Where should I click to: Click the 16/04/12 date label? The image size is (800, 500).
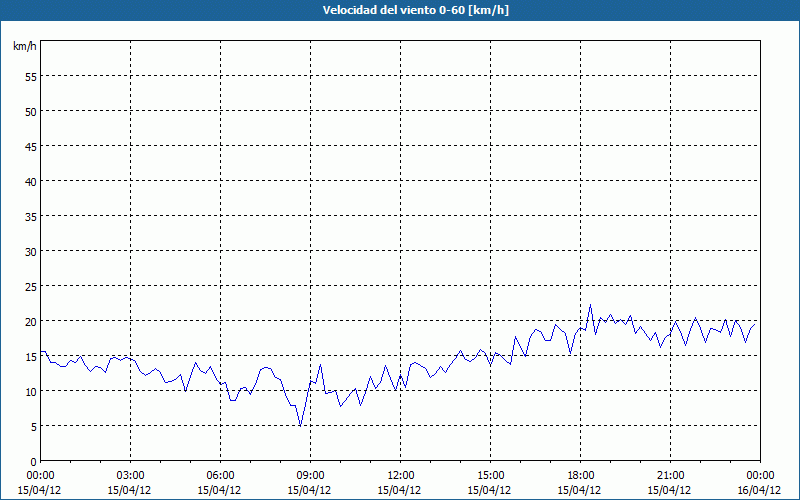click(759, 490)
